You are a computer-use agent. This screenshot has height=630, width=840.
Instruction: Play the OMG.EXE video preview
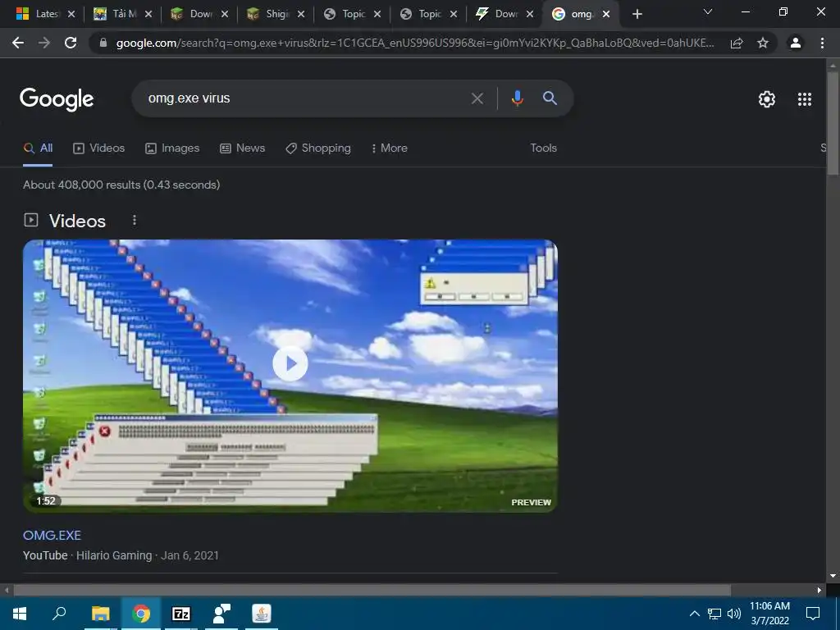pyautogui.click(x=290, y=363)
